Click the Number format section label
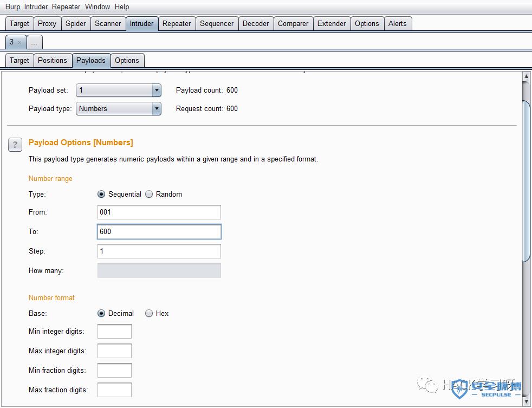Screen dimensions: 532x408 tap(51, 297)
